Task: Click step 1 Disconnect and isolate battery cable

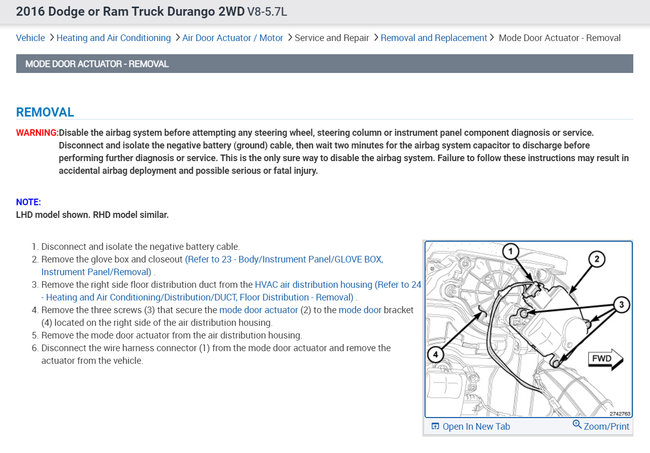Action: click(141, 247)
